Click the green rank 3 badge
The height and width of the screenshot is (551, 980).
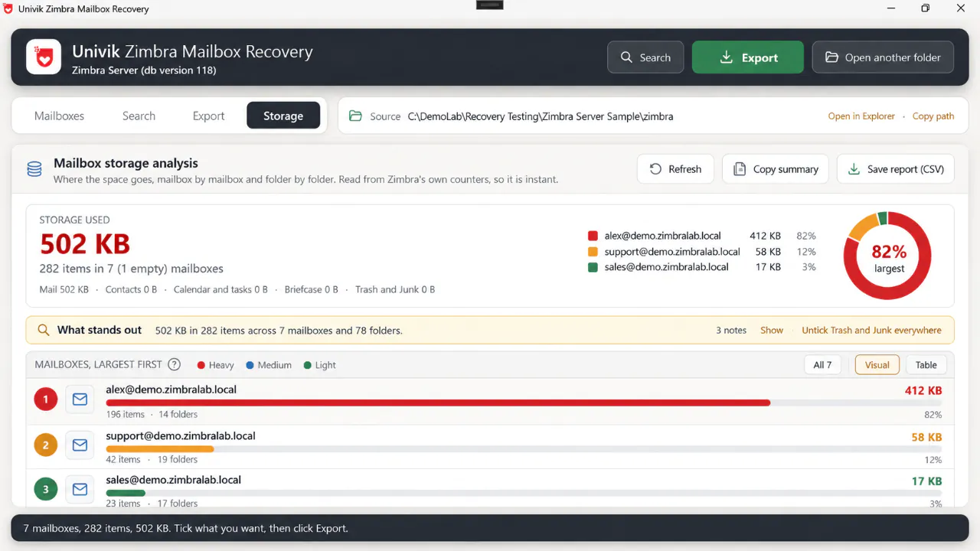[46, 489]
